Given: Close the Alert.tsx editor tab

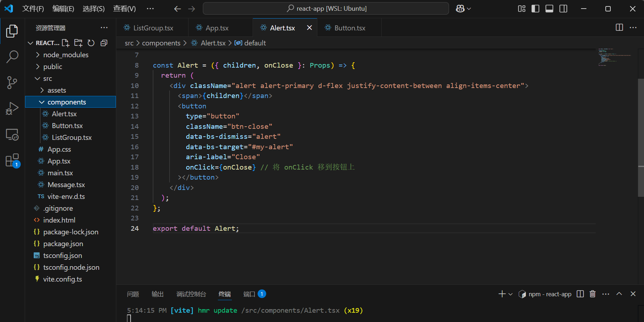Looking at the screenshot, I should tap(309, 28).
